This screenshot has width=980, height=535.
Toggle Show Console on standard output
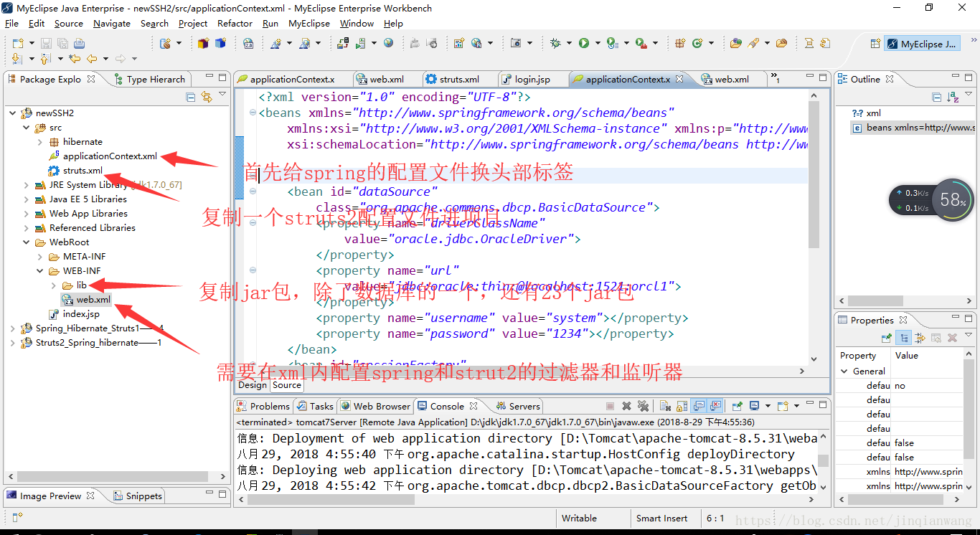[699, 406]
